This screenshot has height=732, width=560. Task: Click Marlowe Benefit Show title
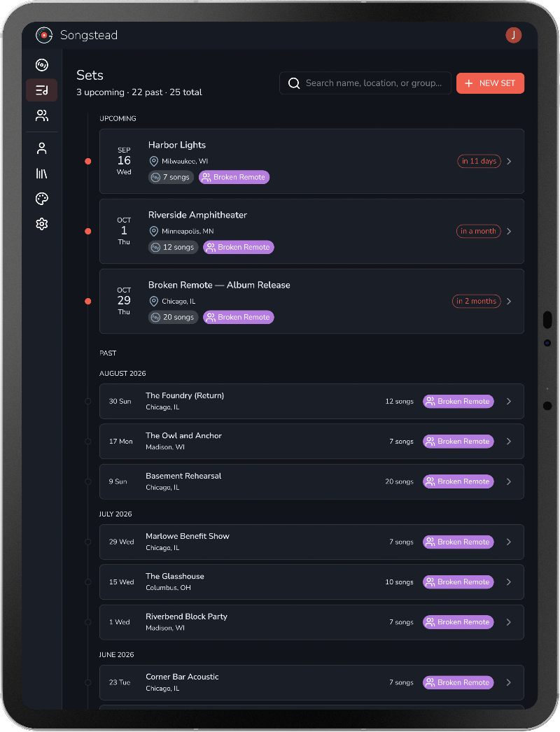pos(188,536)
